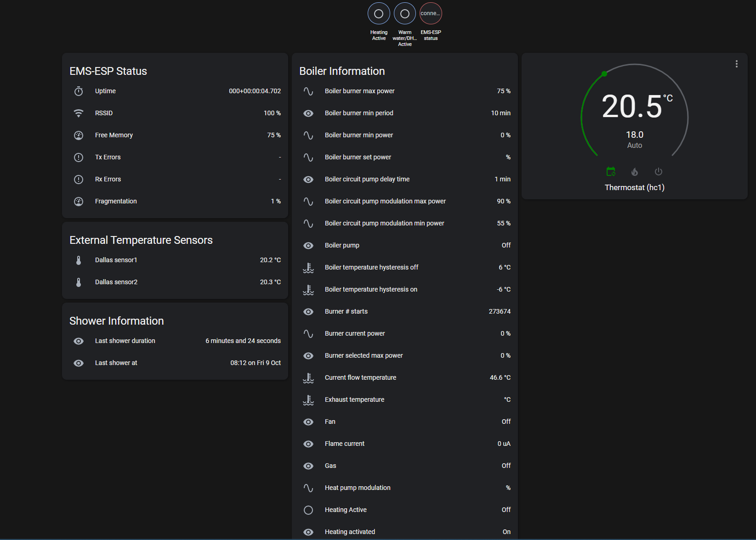This screenshot has height=540, width=756.
Task: Click the Dallas sensor1 thermometer icon
Action: pos(79,260)
